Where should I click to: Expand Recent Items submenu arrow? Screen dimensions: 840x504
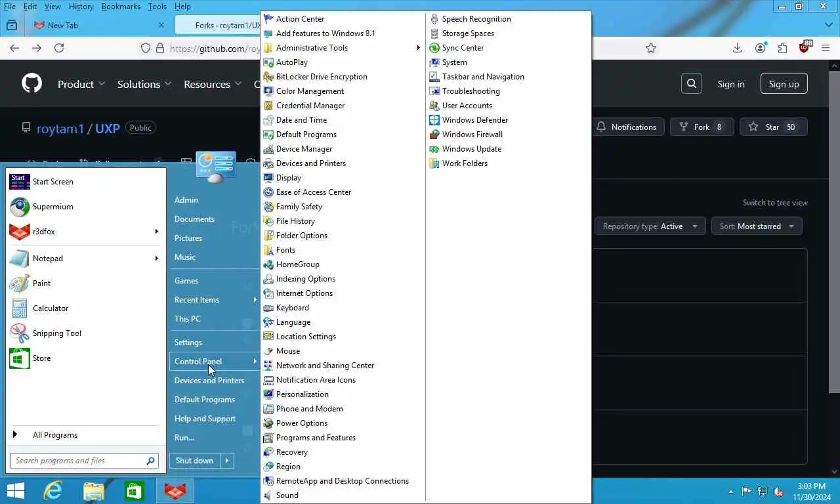click(x=255, y=300)
